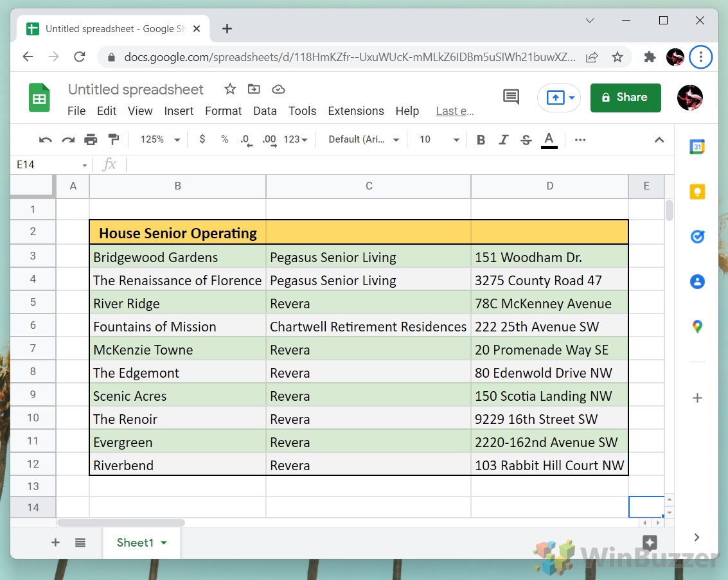Toggle bold formatting
The height and width of the screenshot is (580, 728).
coord(481,139)
